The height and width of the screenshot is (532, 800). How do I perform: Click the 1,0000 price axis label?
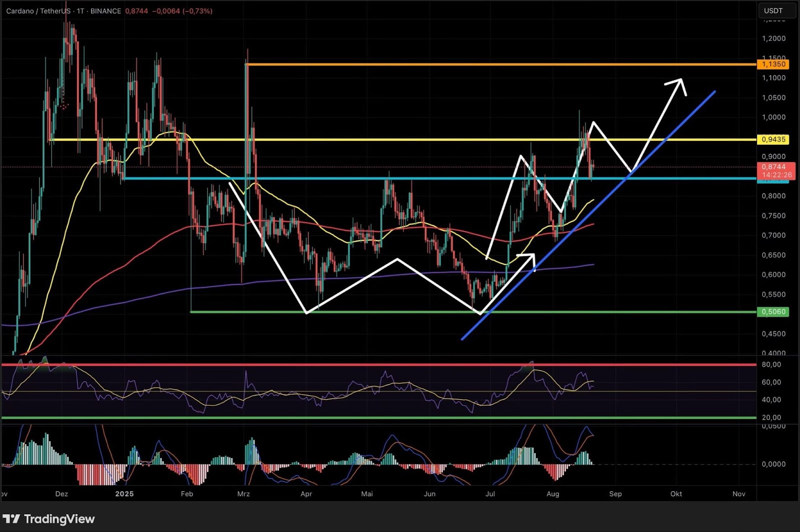tap(773, 117)
